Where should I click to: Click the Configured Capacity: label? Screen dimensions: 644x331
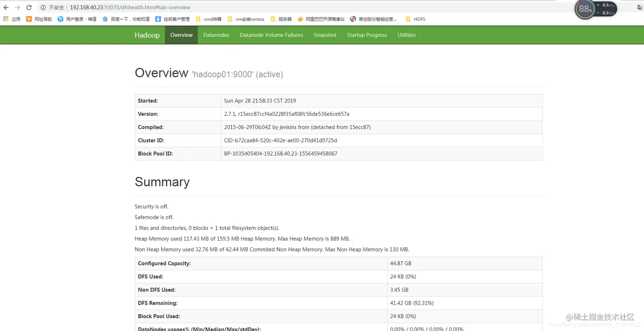(164, 263)
